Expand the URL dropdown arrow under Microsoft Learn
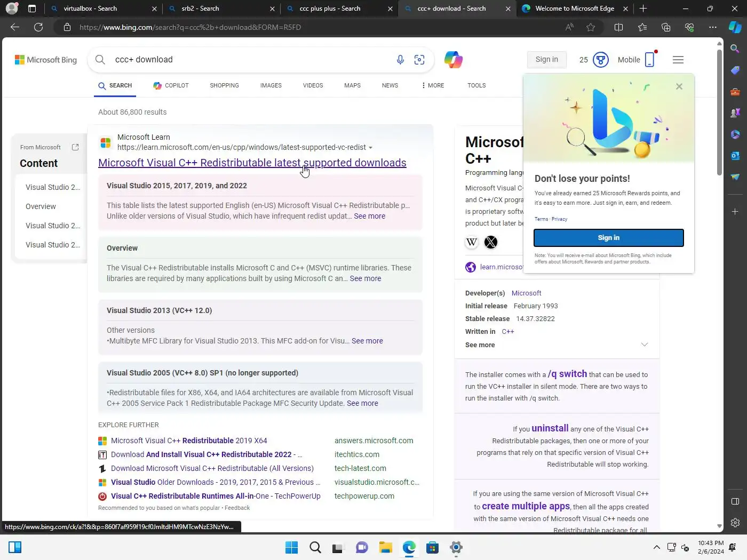This screenshot has height=560, width=747. (x=370, y=148)
